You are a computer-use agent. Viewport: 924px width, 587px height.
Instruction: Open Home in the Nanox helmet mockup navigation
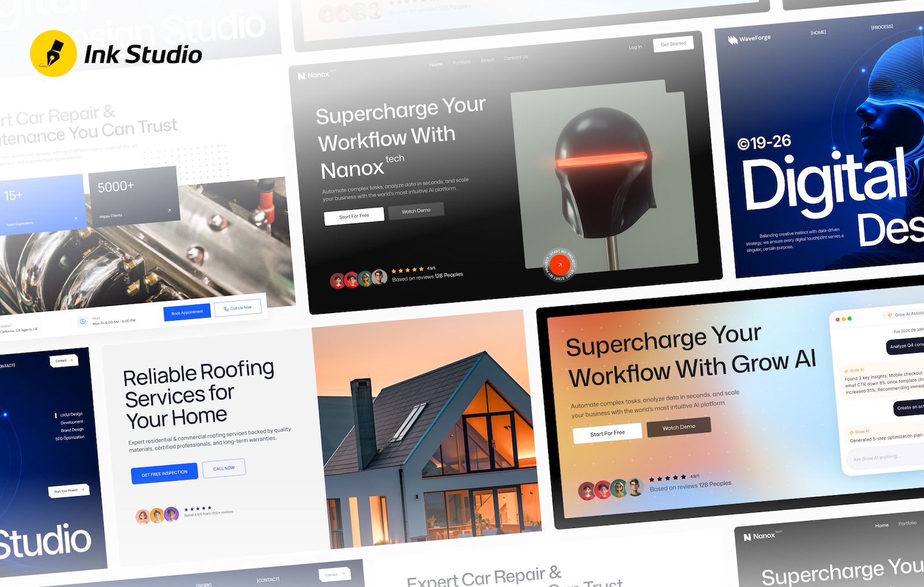point(436,64)
